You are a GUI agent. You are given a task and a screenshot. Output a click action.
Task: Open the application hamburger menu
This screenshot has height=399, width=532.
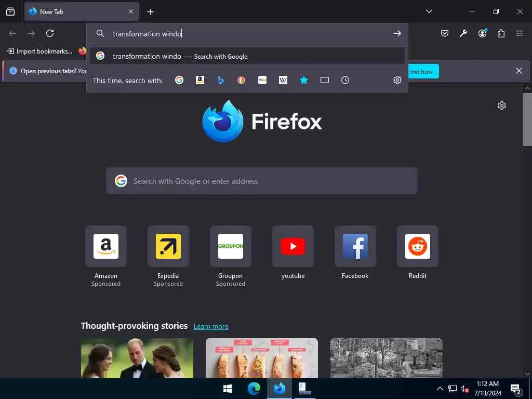[520, 33]
